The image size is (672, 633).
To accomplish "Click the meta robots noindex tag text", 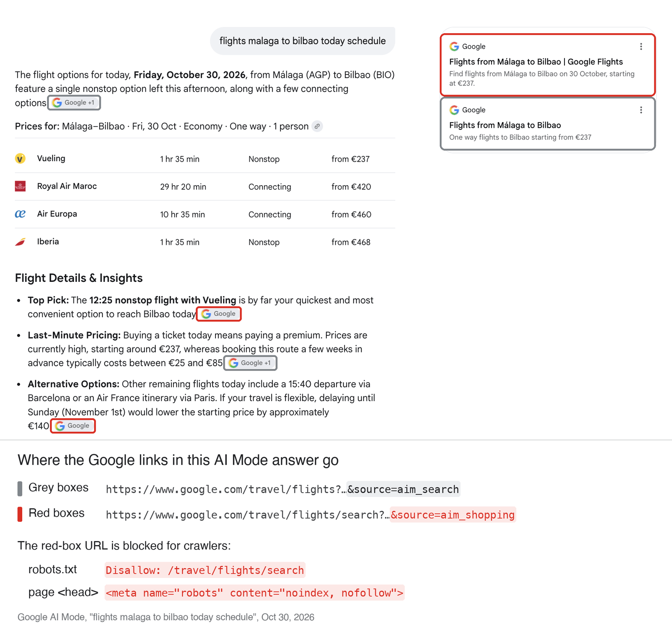I will [x=255, y=593].
